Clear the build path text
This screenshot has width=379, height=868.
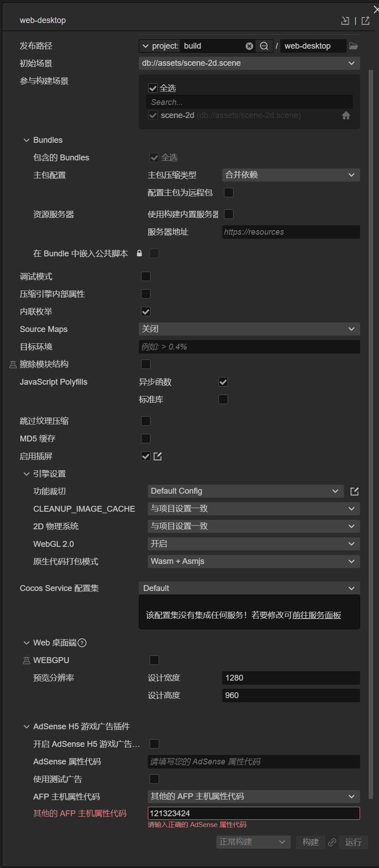pyautogui.click(x=249, y=46)
